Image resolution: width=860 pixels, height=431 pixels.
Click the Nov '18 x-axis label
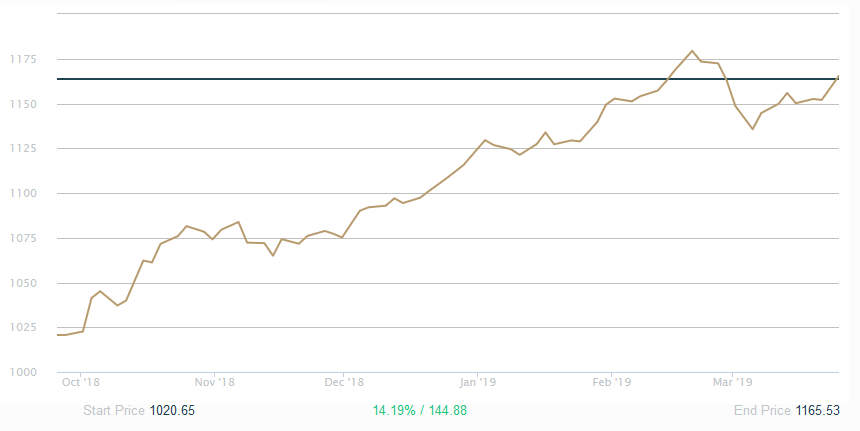214,381
